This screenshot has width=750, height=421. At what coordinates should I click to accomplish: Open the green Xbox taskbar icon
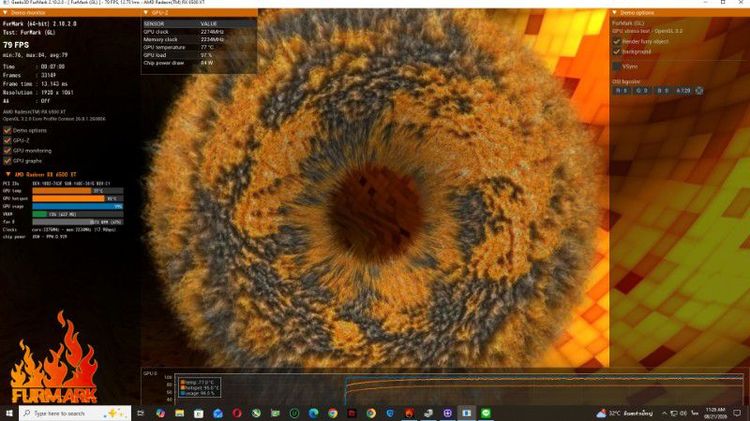(256, 413)
